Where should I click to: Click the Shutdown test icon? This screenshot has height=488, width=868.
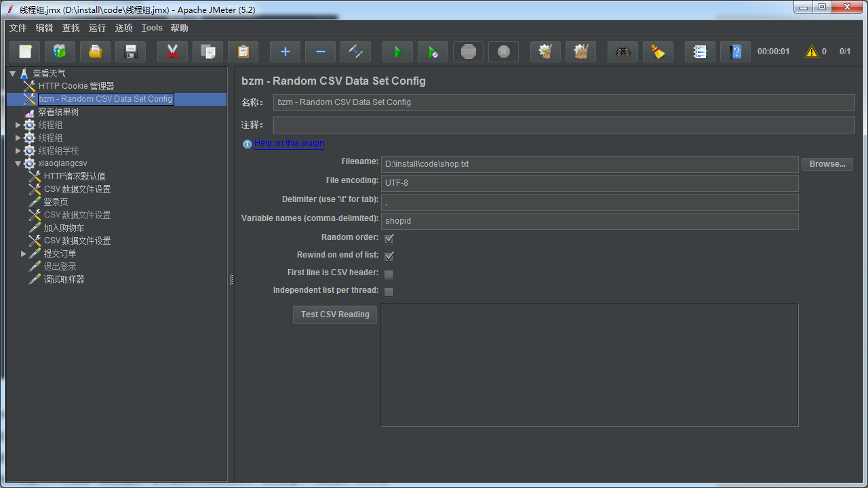(504, 52)
